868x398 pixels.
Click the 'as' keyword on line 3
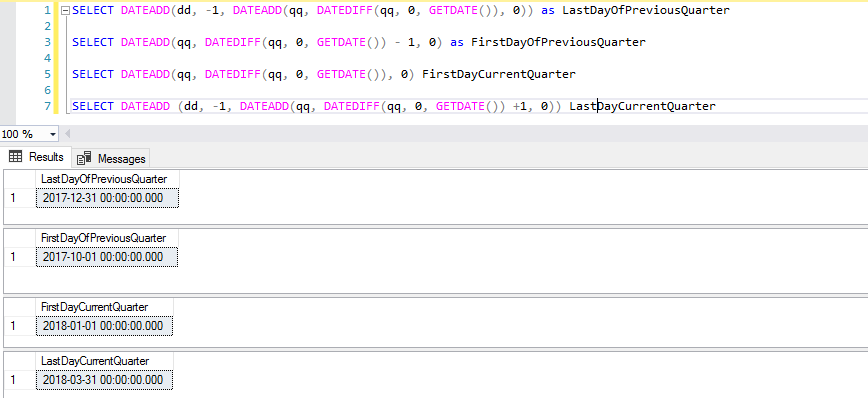pos(457,42)
